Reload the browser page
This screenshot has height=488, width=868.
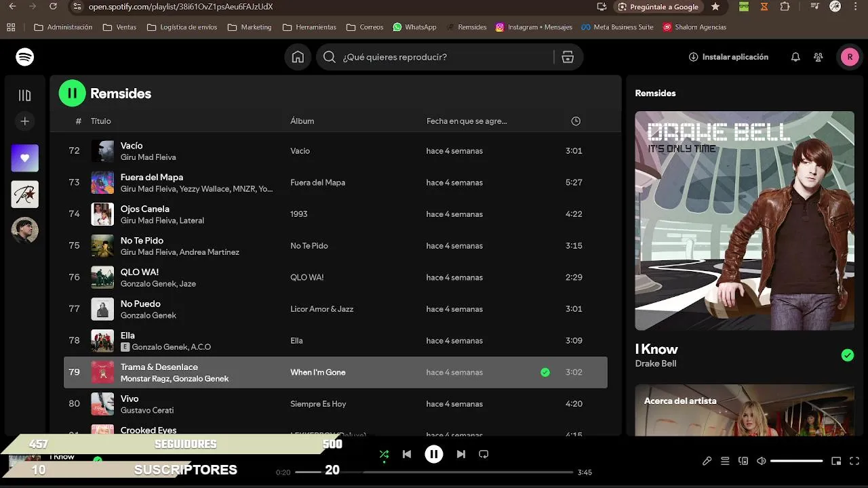click(54, 7)
